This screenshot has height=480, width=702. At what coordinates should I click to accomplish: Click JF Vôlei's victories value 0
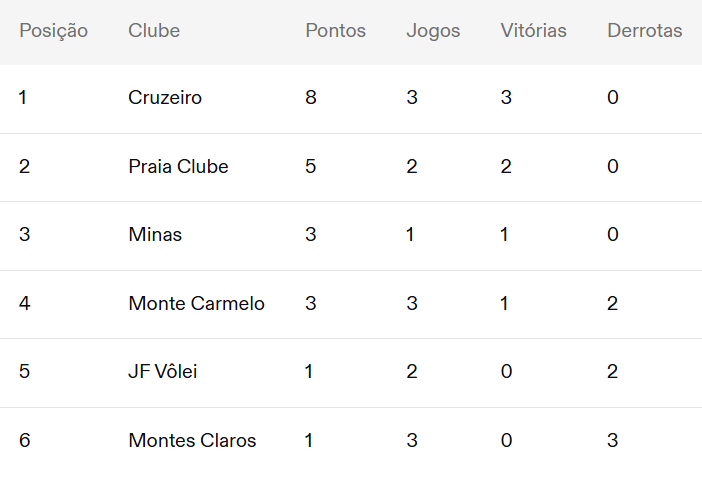(x=506, y=372)
